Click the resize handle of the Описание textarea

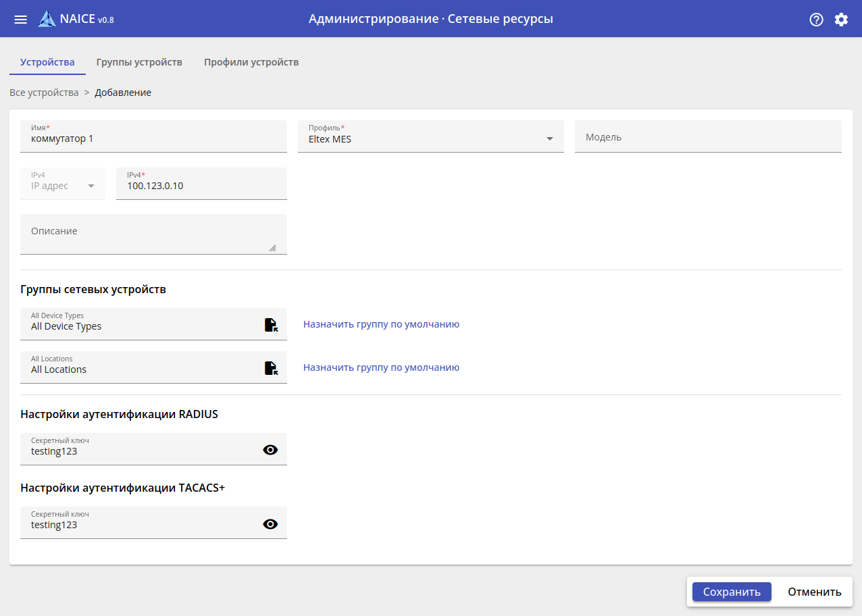point(272,248)
